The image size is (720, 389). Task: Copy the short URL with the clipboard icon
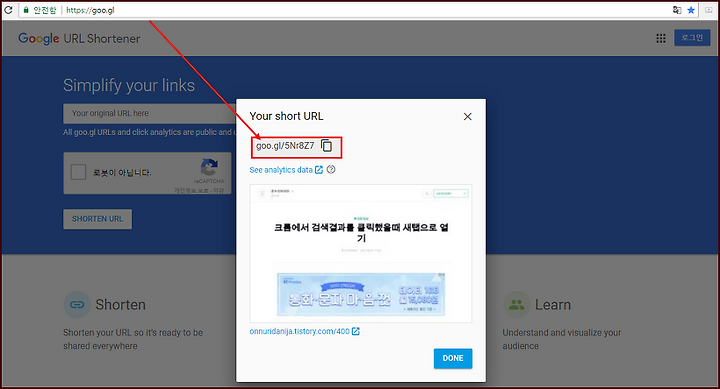pos(326,146)
